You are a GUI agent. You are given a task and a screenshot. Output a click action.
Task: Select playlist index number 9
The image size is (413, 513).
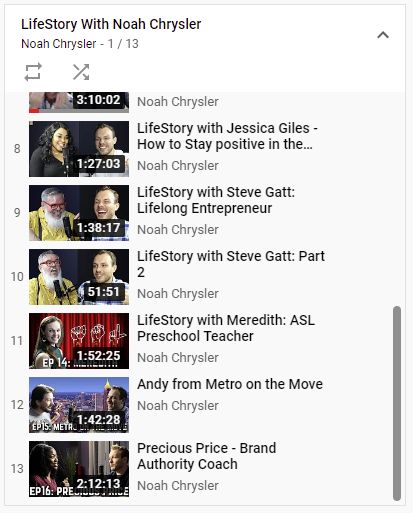click(x=17, y=213)
